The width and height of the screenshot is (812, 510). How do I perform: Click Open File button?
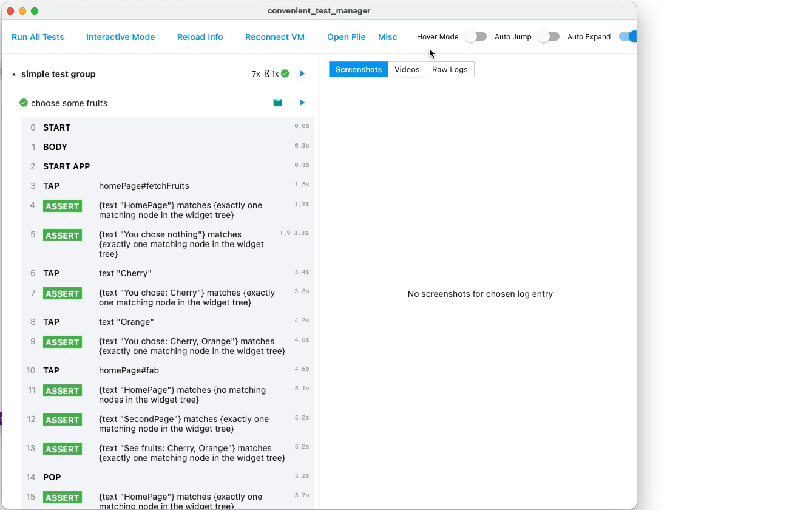[347, 37]
